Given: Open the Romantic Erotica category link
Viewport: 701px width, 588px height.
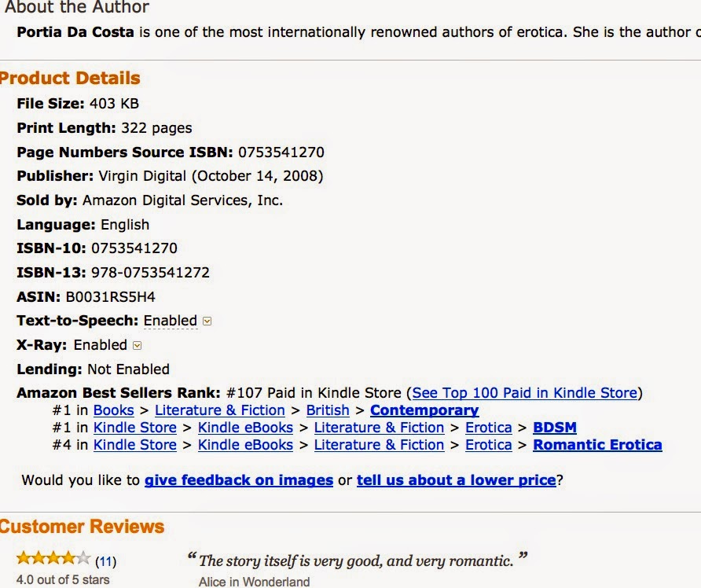Looking at the screenshot, I should click(x=597, y=445).
